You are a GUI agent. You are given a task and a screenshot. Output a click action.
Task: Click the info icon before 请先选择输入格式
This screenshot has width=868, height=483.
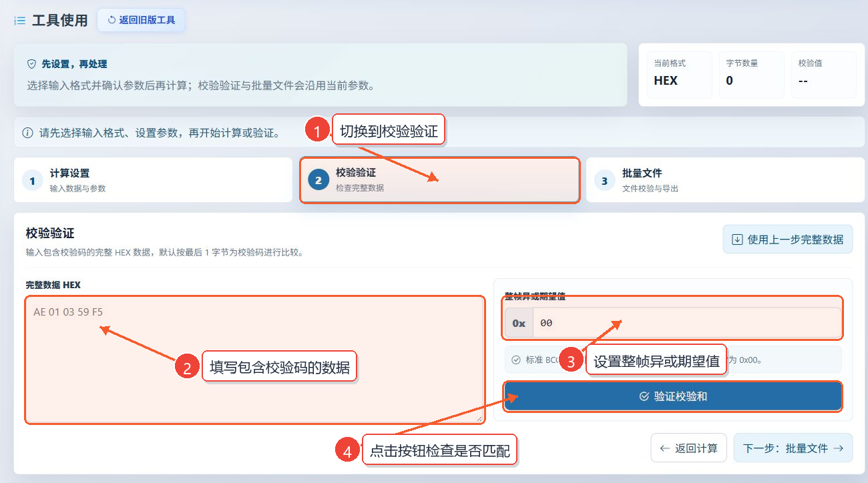point(28,133)
